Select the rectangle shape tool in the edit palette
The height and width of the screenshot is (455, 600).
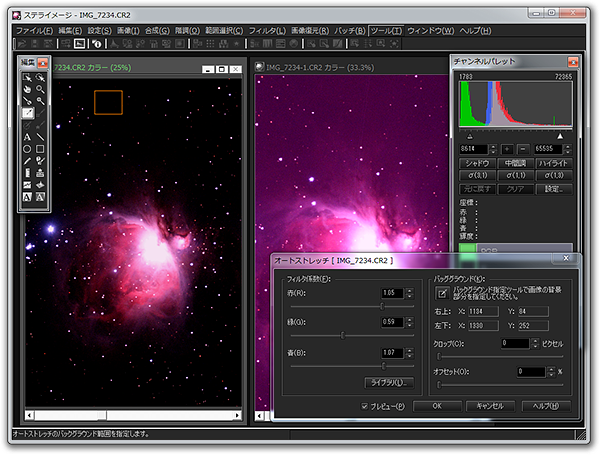point(40,148)
